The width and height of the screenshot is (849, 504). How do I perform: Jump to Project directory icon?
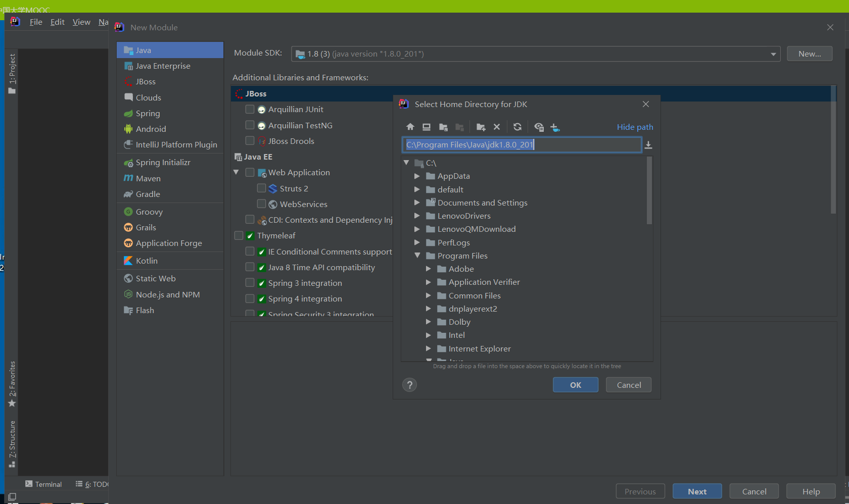click(x=443, y=127)
